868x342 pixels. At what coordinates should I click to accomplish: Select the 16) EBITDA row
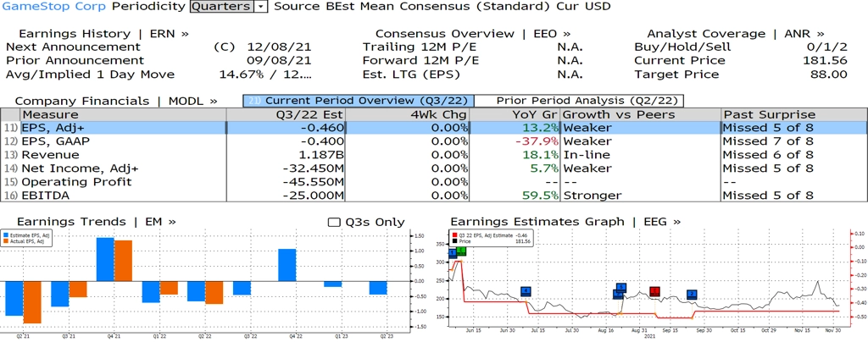[434, 195]
